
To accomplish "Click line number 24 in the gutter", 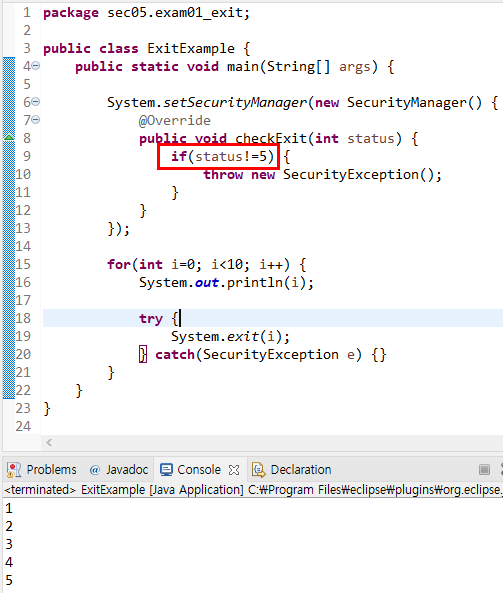I will (23, 426).
